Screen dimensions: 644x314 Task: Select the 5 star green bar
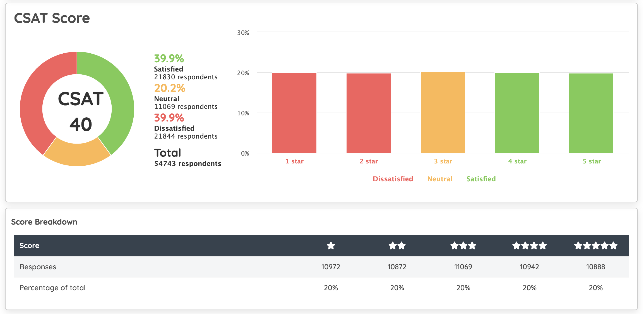(591, 113)
